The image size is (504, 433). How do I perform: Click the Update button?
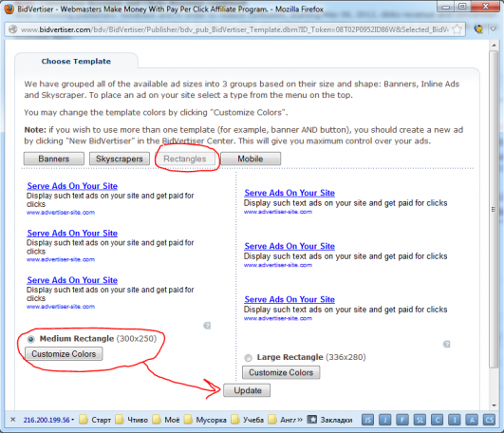point(247,390)
